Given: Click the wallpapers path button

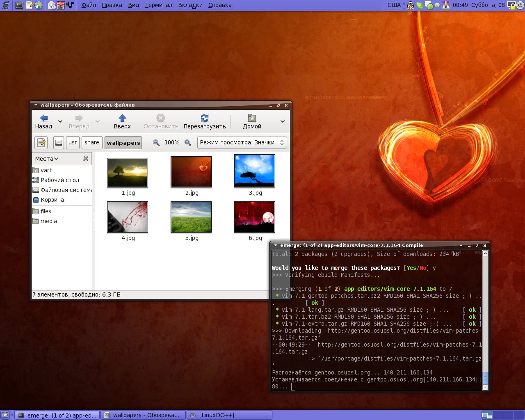Looking at the screenshot, I should pos(123,142).
